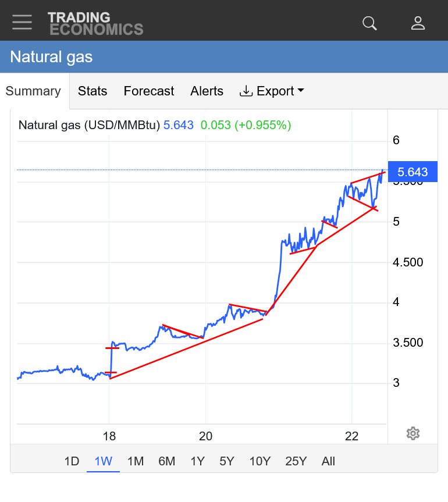This screenshot has height=502, width=448.
Task: Select the 25Y time range
Action: point(296,461)
